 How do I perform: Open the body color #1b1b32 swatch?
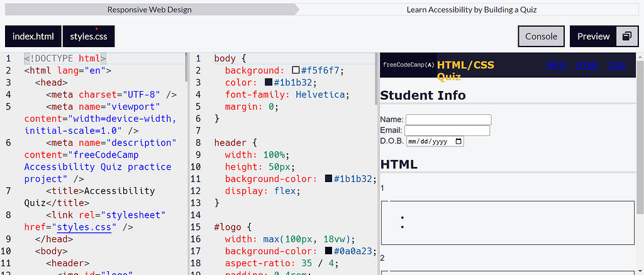tap(269, 82)
